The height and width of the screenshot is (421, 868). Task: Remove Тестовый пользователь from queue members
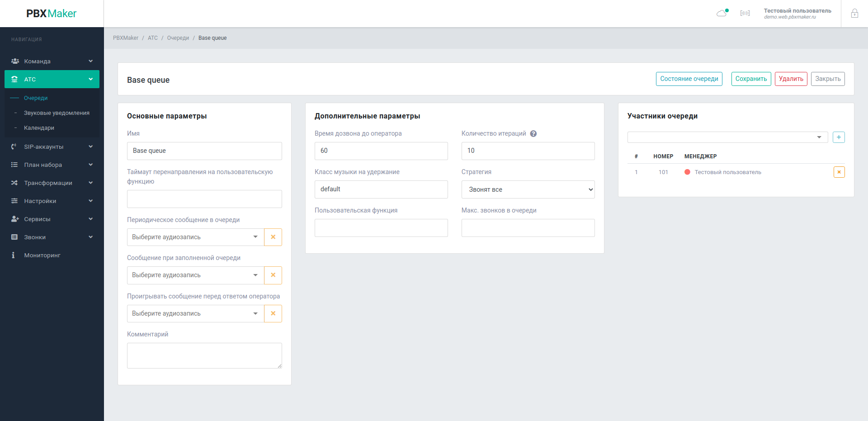pos(839,172)
